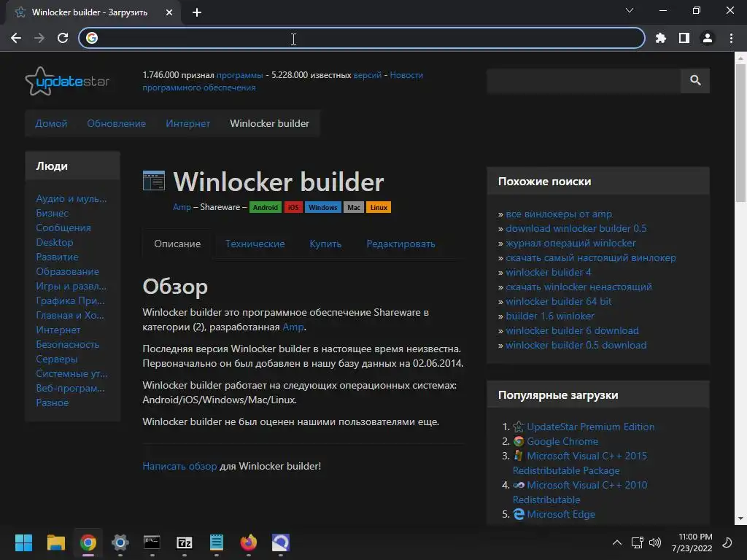Open Обновление in the breadcrumb

pos(116,123)
